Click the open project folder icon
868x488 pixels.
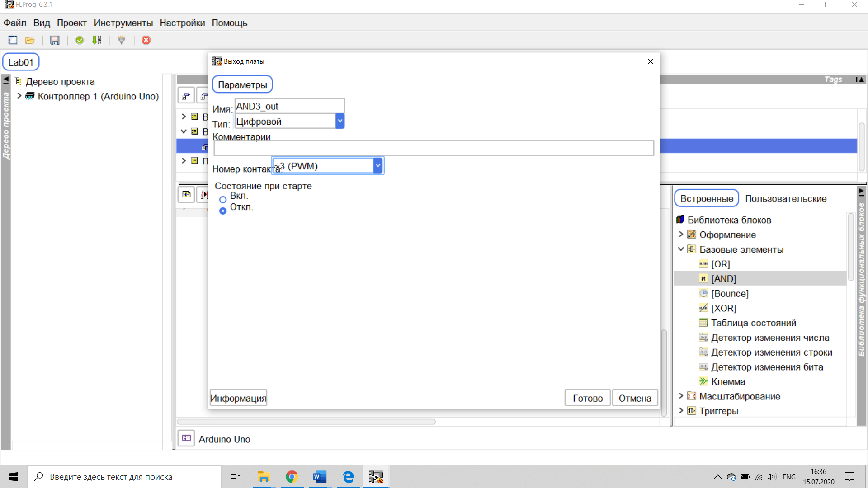click(30, 40)
